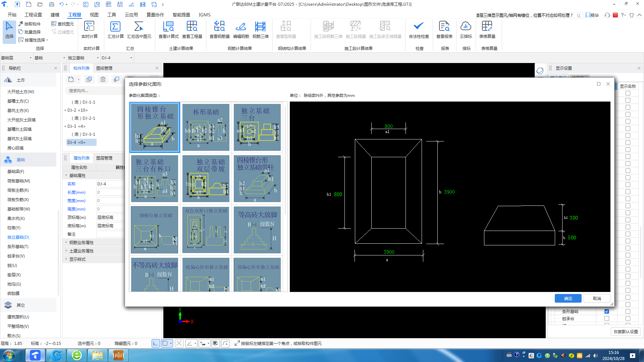Switch to 图层管理 tab
This screenshot has width=644, height=362.
(x=104, y=158)
